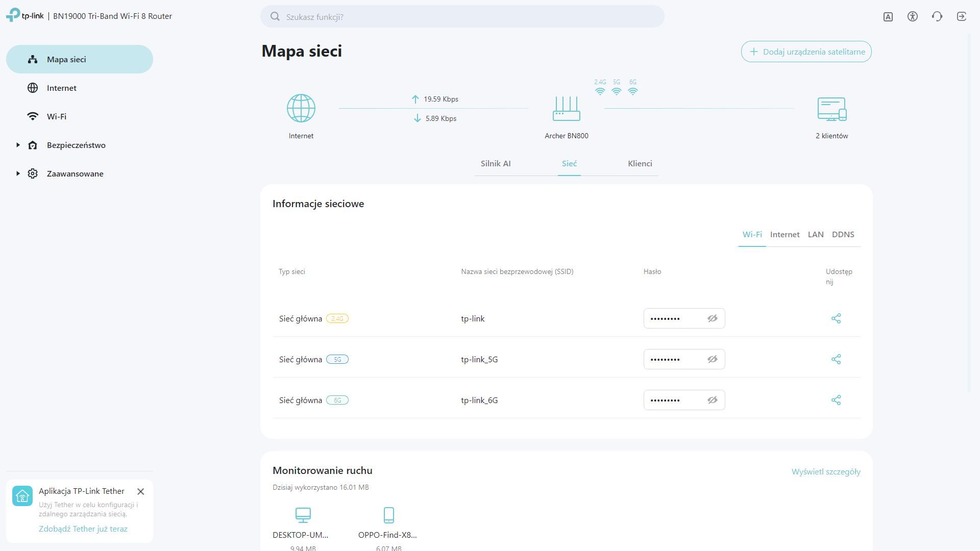Unhide the tp-link_6G password
Viewport: 980px width, 551px height.
click(713, 400)
